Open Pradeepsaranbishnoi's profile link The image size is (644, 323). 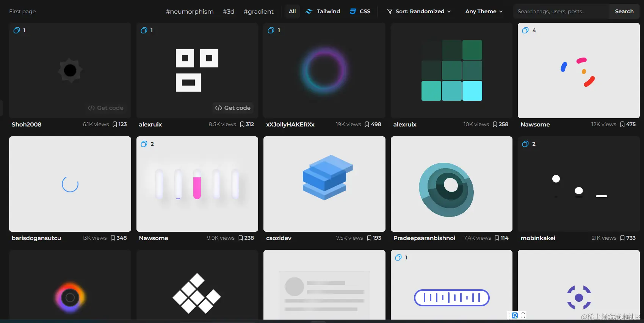click(425, 238)
